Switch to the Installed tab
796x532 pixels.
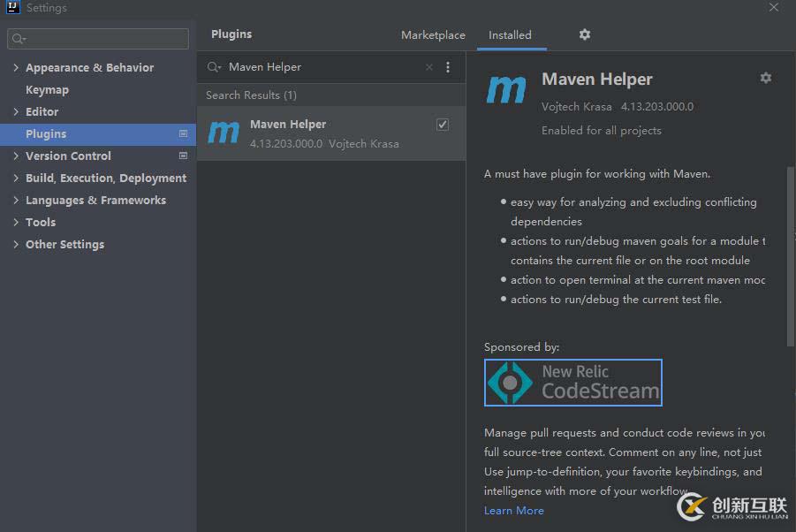pyautogui.click(x=510, y=35)
